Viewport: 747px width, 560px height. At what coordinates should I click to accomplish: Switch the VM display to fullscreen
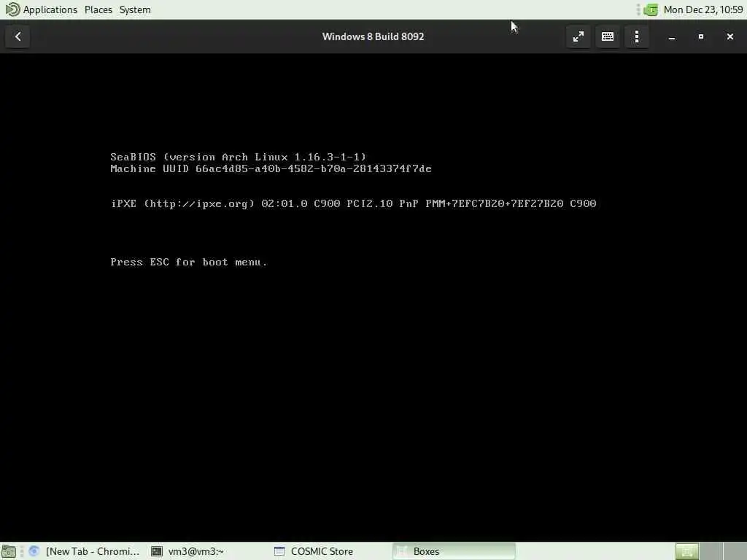578,36
